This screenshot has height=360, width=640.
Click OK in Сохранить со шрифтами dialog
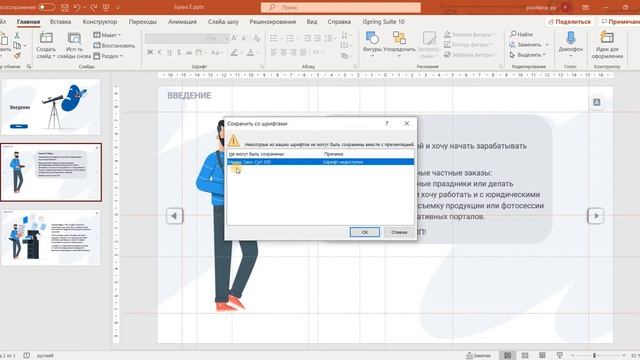pos(364,232)
